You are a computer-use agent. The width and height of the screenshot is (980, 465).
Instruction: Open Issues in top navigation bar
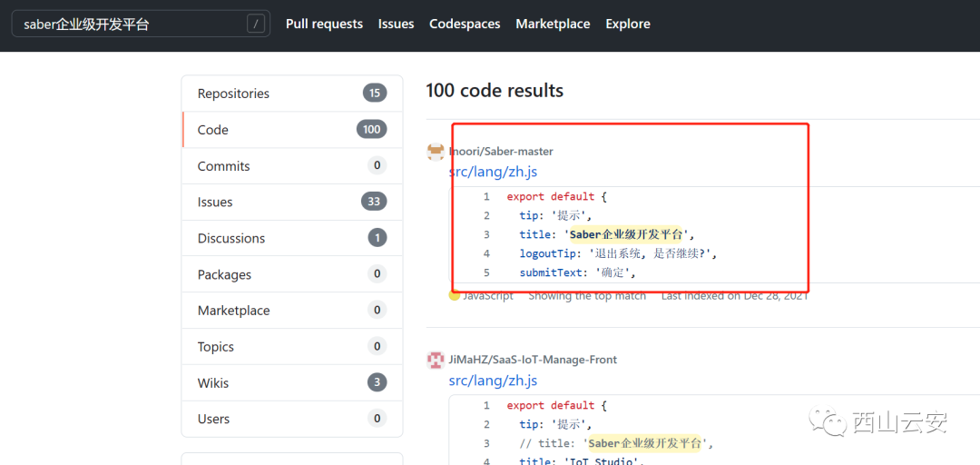[396, 24]
